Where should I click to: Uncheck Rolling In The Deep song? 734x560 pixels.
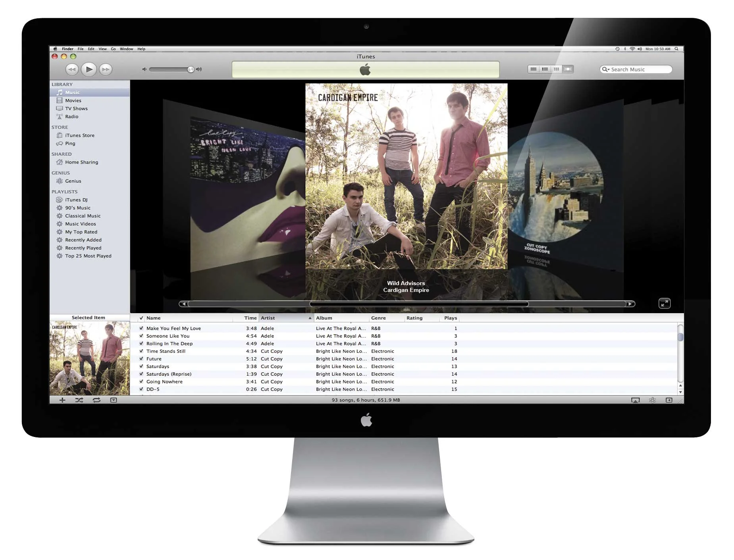141,343
